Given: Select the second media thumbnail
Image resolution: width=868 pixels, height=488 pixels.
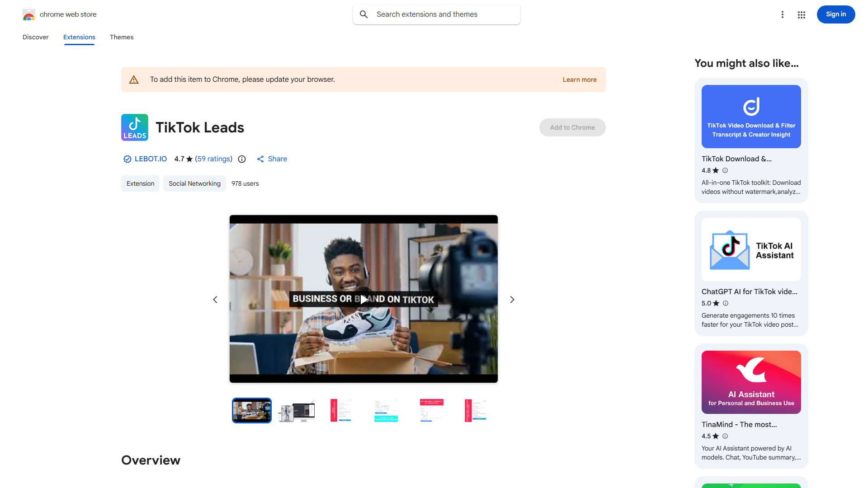Looking at the screenshot, I should click(x=296, y=410).
